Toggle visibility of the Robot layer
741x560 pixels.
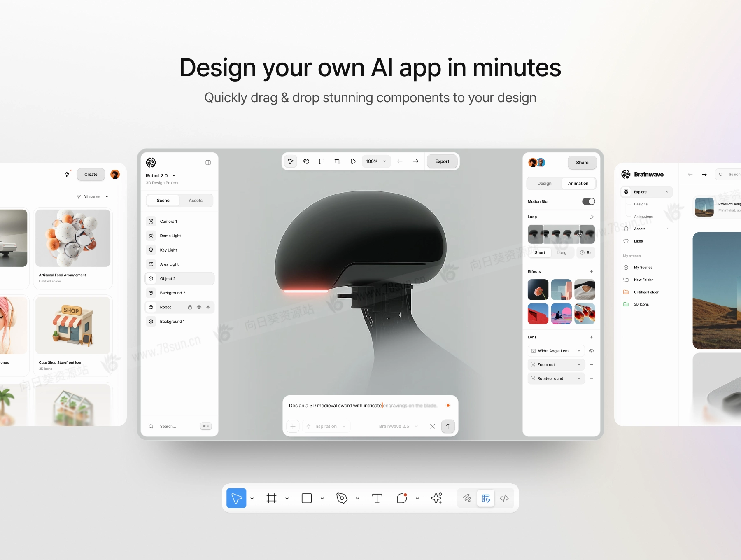199,307
